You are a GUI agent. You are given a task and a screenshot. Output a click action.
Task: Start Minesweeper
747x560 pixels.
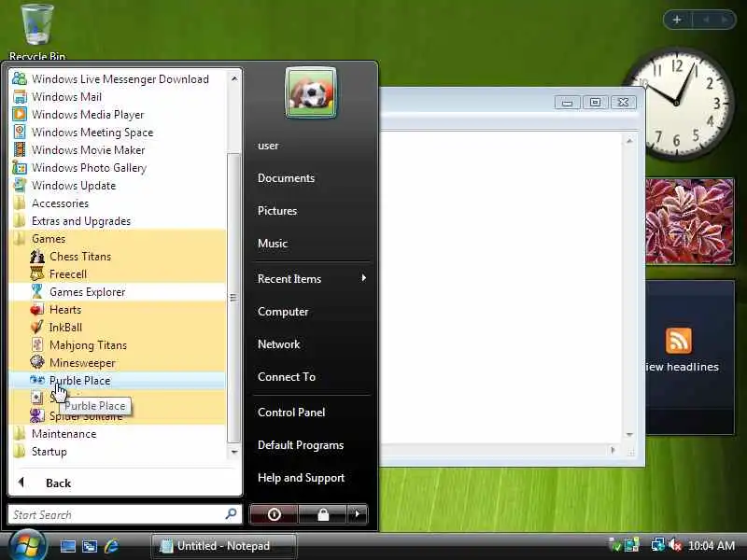point(118,362)
